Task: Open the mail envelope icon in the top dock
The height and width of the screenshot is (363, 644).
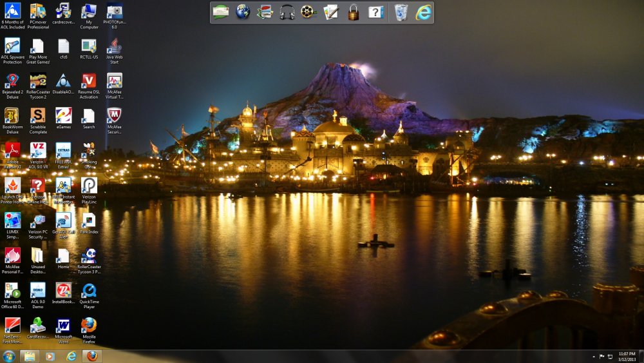Action: pos(220,12)
